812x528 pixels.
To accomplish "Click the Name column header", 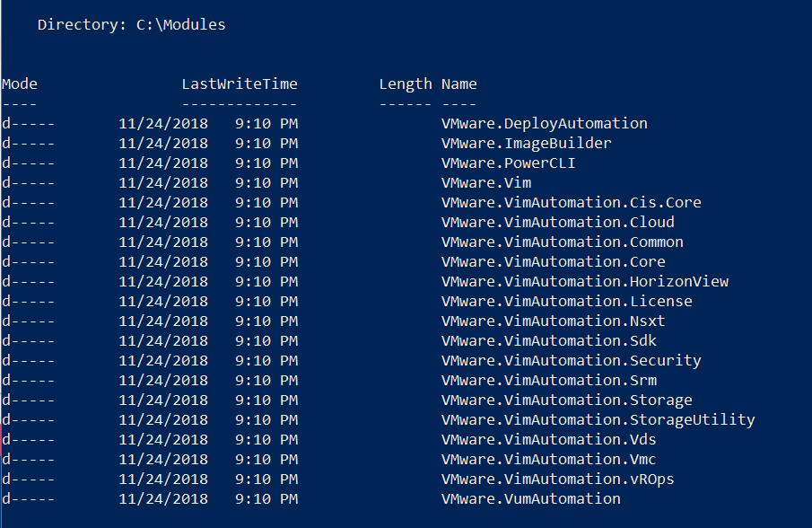I will pyautogui.click(x=459, y=84).
